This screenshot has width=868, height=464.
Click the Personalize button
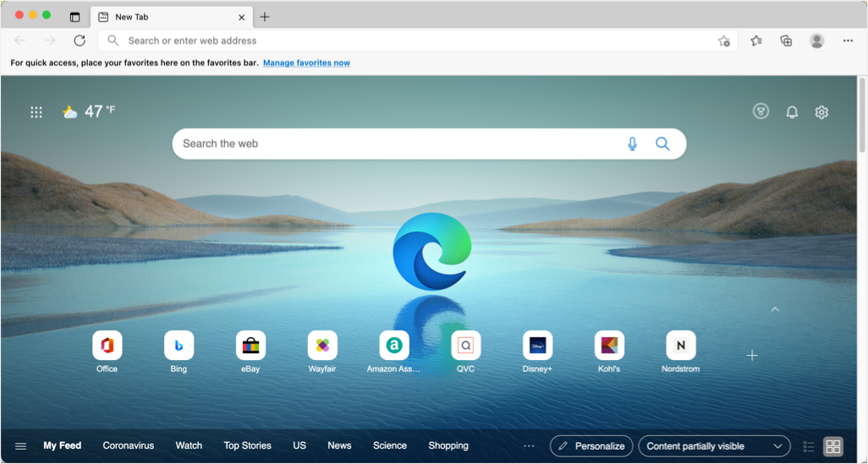coord(591,446)
